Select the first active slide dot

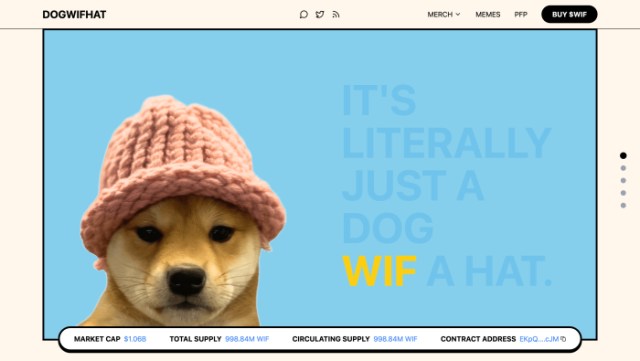(623, 156)
